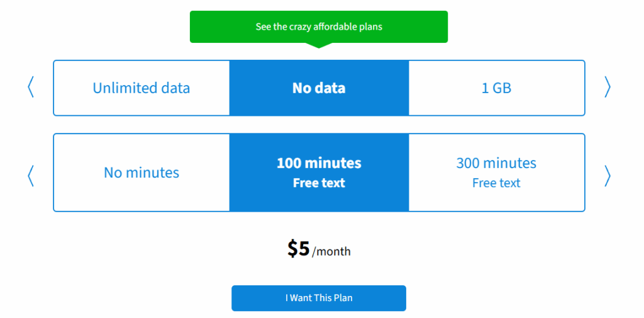Show previous minutes option with left arrow
This screenshot has width=644, height=318.
30,176
